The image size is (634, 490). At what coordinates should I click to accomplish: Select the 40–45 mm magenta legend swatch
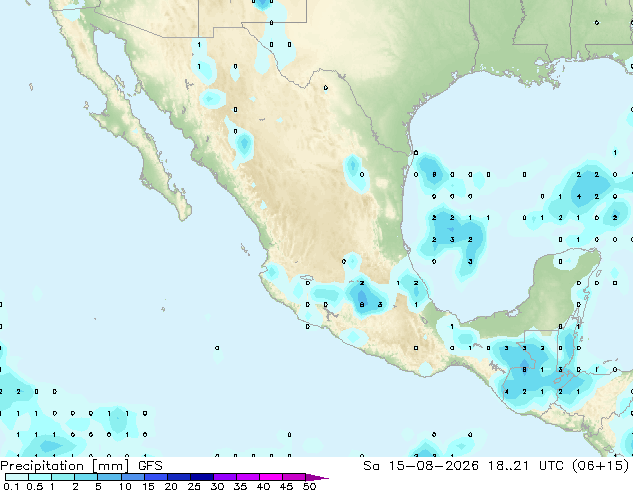[x=271, y=477]
